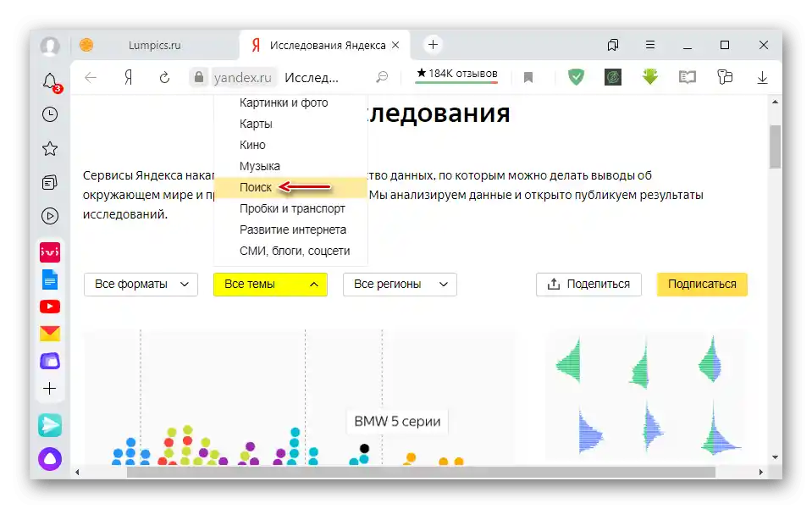Image resolution: width=812 pixels, height=509 pixels.
Task: Open BMW 5 серии dot chart thumbnail
Action: click(299, 397)
